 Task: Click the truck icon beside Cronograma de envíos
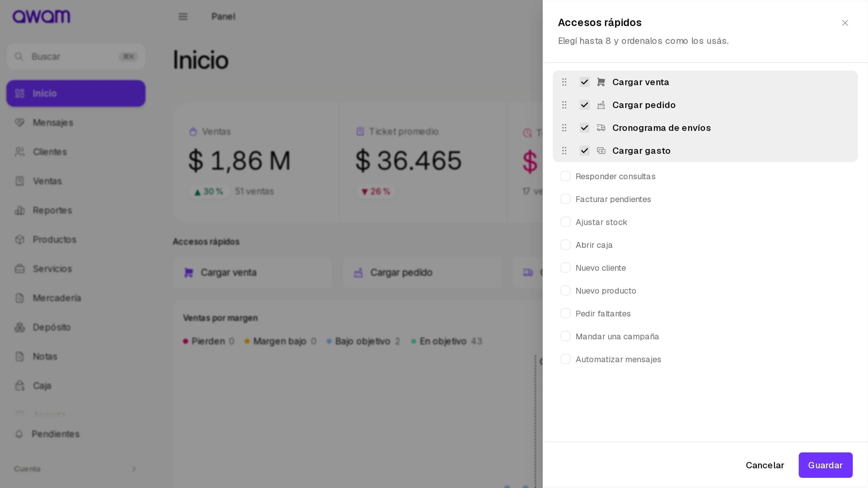pyautogui.click(x=601, y=128)
